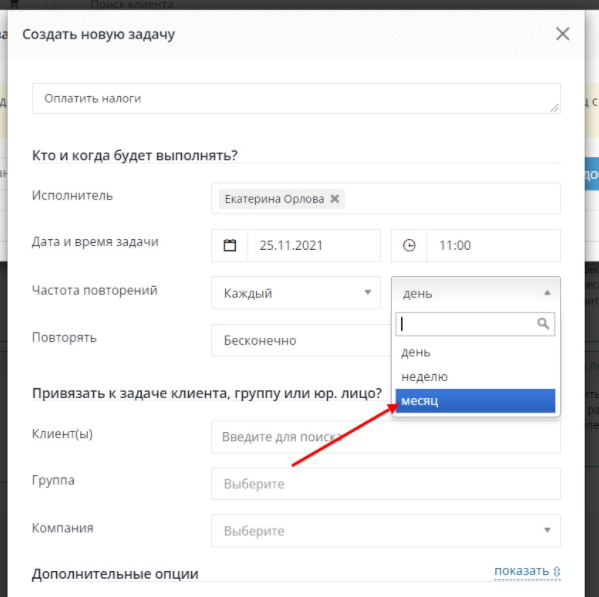The height and width of the screenshot is (597, 599).
Task: Click the textarea resize handle corner
Action: click(555, 108)
